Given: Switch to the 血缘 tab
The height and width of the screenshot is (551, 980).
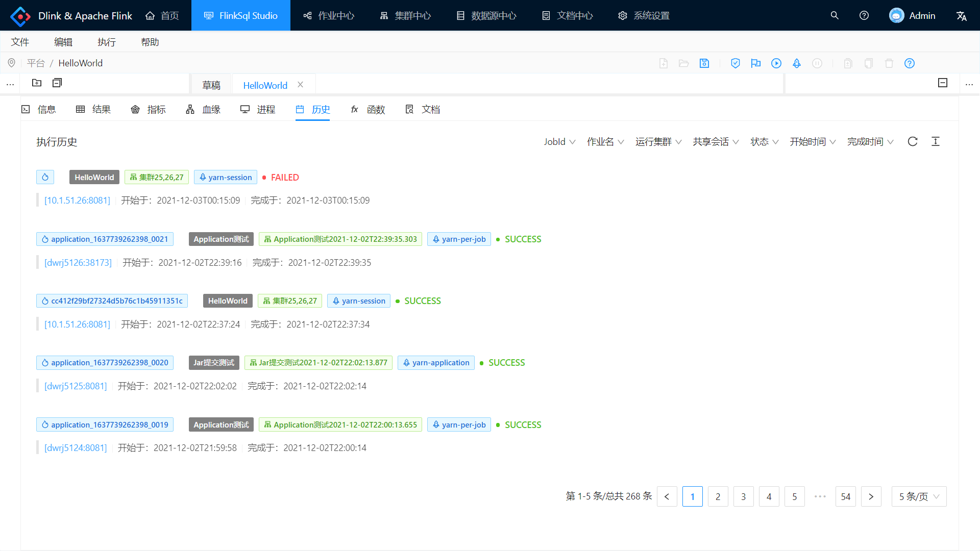Looking at the screenshot, I should pos(203,109).
